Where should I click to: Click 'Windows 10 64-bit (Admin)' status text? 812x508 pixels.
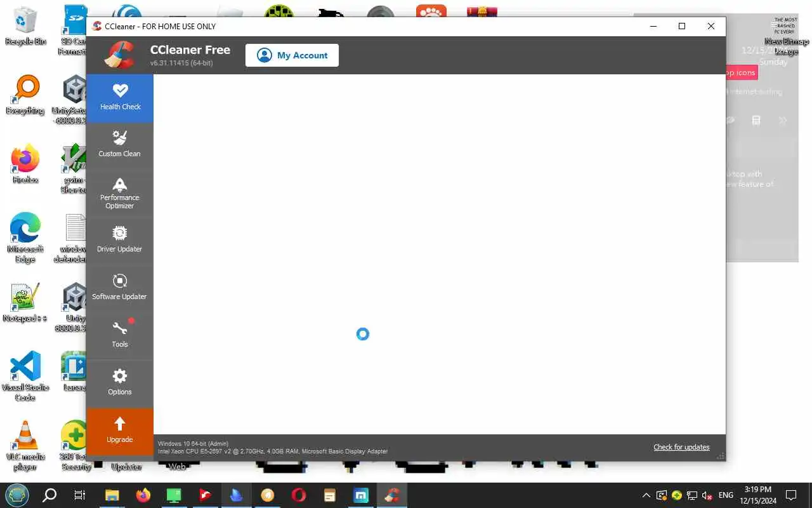point(193,443)
